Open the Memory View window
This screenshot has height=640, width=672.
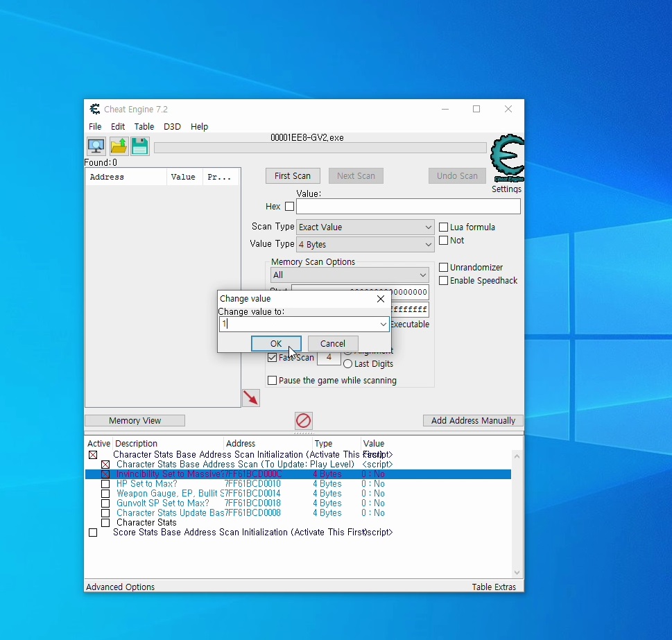135,421
